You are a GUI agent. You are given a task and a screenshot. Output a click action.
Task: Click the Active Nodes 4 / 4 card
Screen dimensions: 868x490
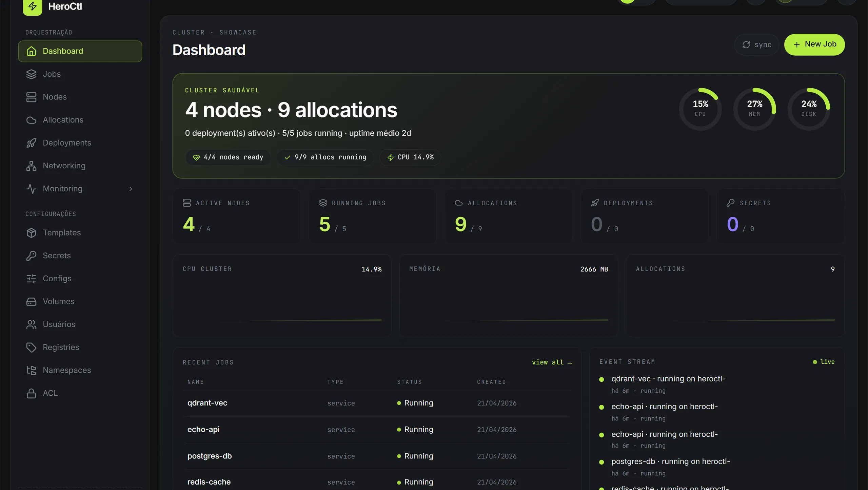click(237, 216)
